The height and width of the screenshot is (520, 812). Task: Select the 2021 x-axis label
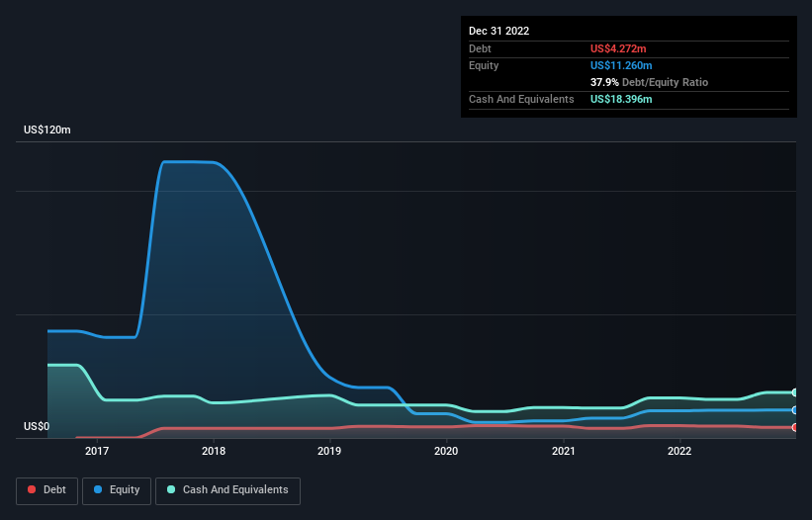[x=563, y=451]
